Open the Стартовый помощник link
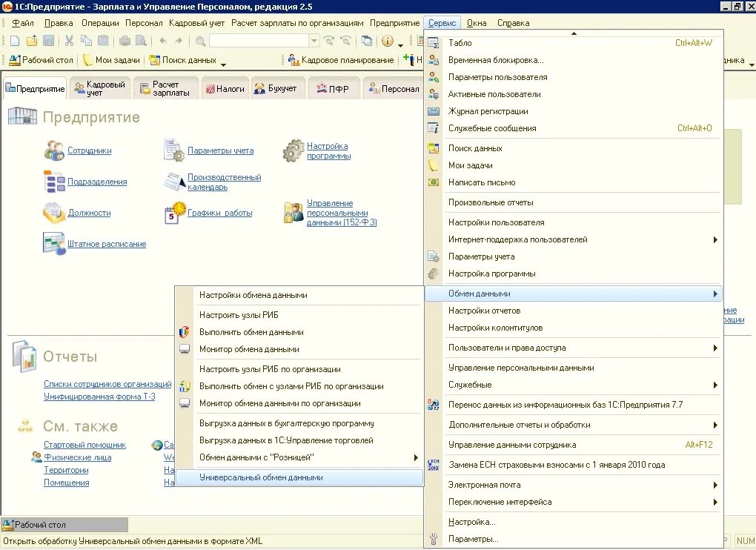Screen dimensions: 756x550 click(x=84, y=445)
